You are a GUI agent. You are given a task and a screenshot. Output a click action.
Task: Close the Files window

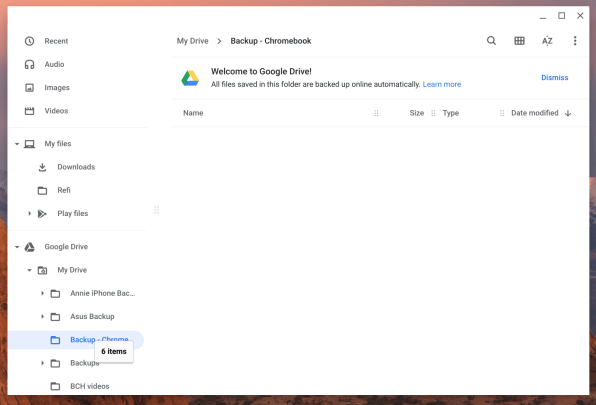pyautogui.click(x=580, y=16)
